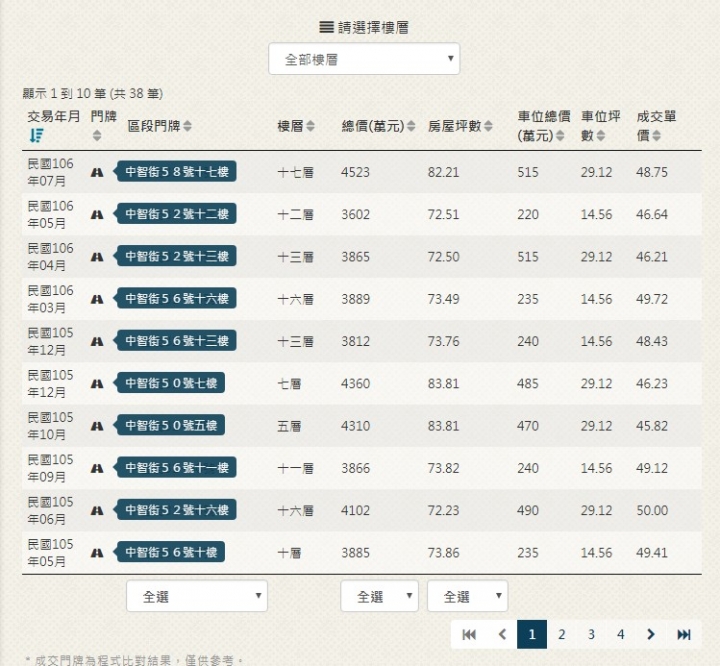Sort by 總價(萬元) column arrows
Image resolution: width=720 pixels, height=666 pixels.
(411, 126)
